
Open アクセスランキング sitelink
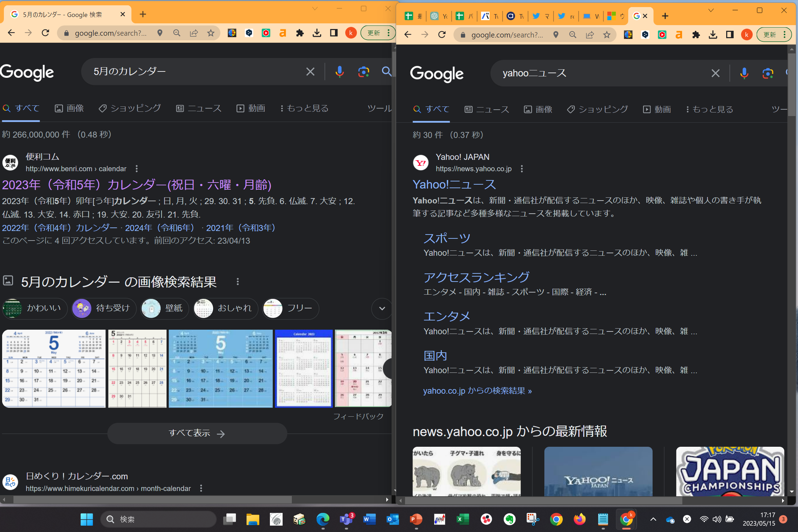tap(476, 277)
